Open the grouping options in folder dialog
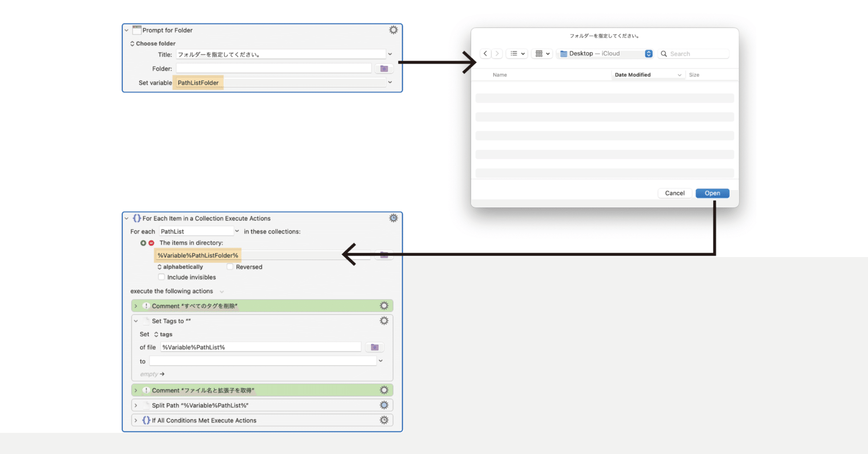This screenshot has height=454, width=868. (x=542, y=54)
